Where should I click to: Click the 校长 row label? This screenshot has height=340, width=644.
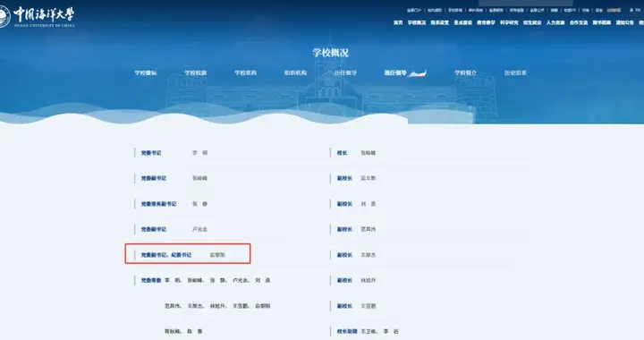[342, 153]
